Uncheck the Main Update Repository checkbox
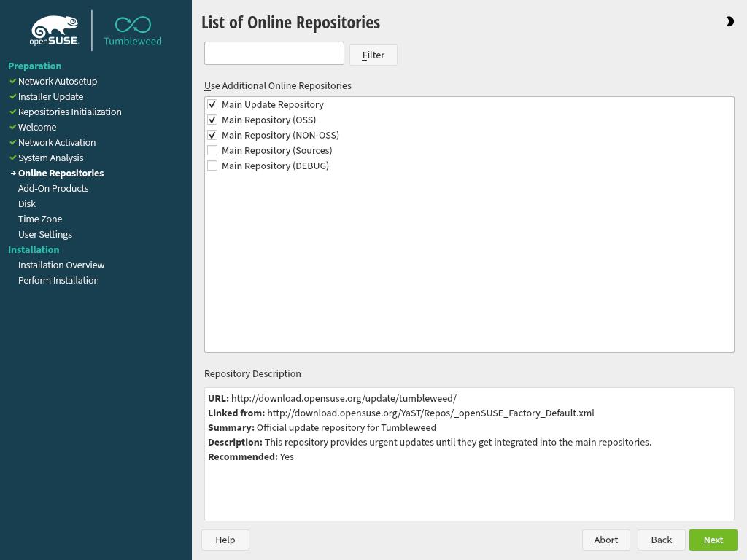The width and height of the screenshot is (747, 560). pos(212,104)
